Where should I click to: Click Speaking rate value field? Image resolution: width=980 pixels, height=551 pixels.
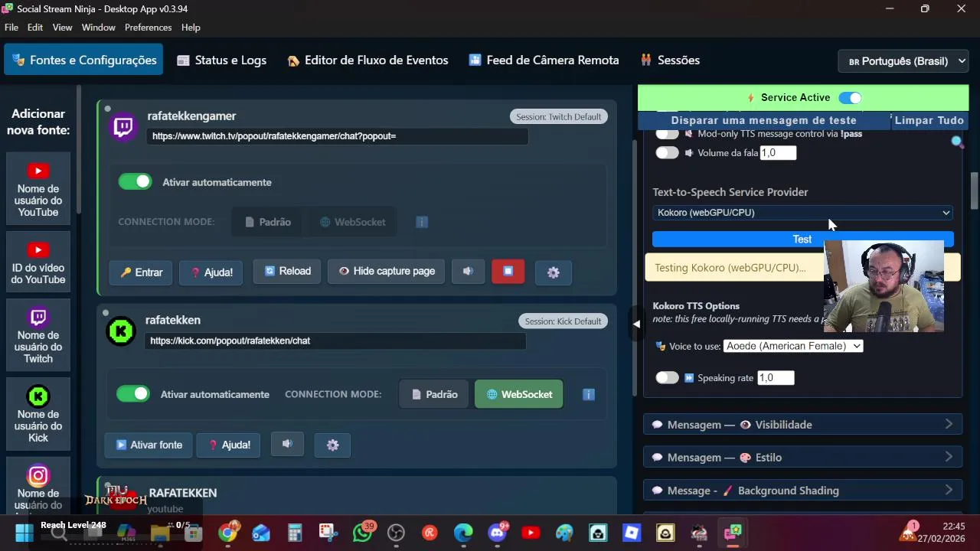tap(776, 377)
